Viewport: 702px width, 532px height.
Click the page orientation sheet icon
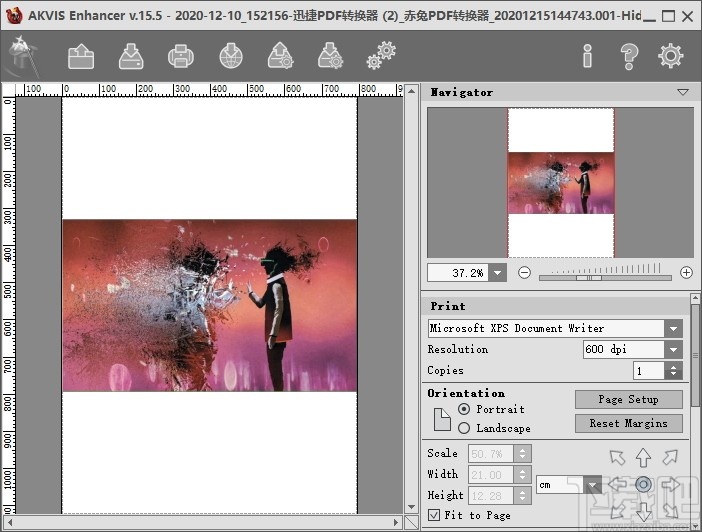click(x=442, y=419)
